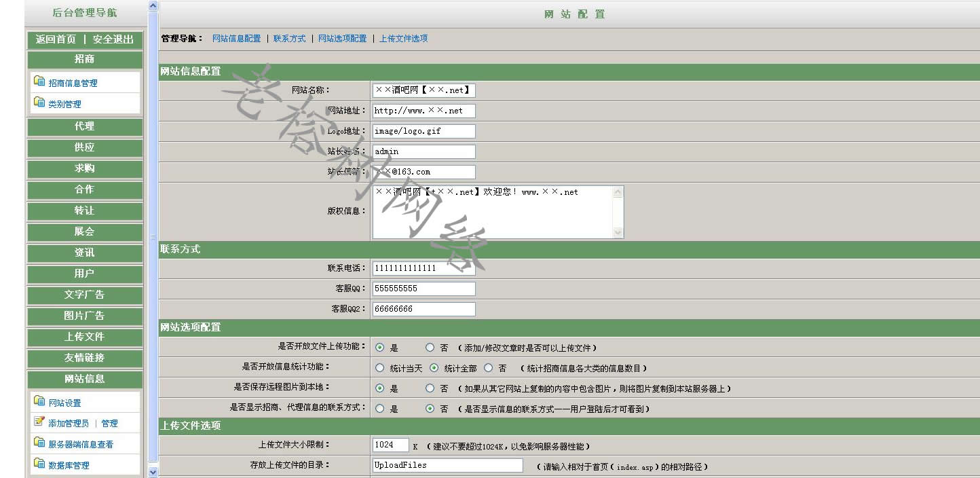Select 是 for 是否显示招商、代理信息的联系方式

[380, 409]
